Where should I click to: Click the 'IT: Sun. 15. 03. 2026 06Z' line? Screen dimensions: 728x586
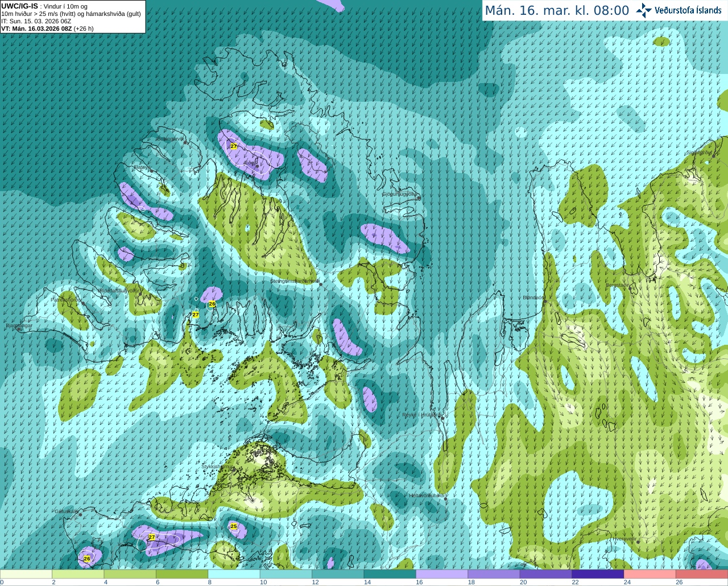pos(36,21)
